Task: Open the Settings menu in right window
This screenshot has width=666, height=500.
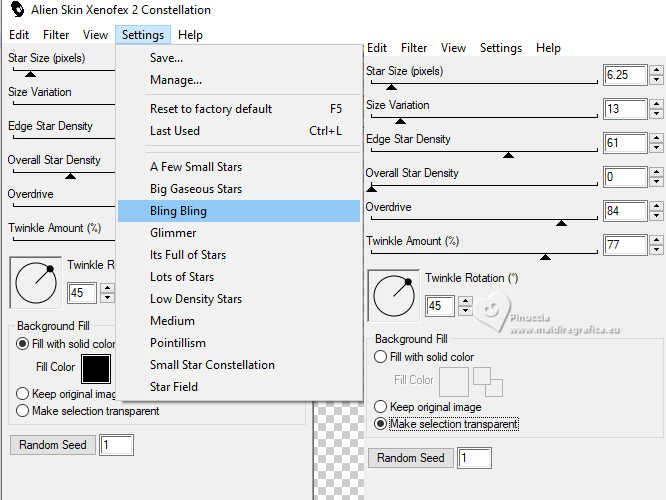Action: click(x=501, y=48)
